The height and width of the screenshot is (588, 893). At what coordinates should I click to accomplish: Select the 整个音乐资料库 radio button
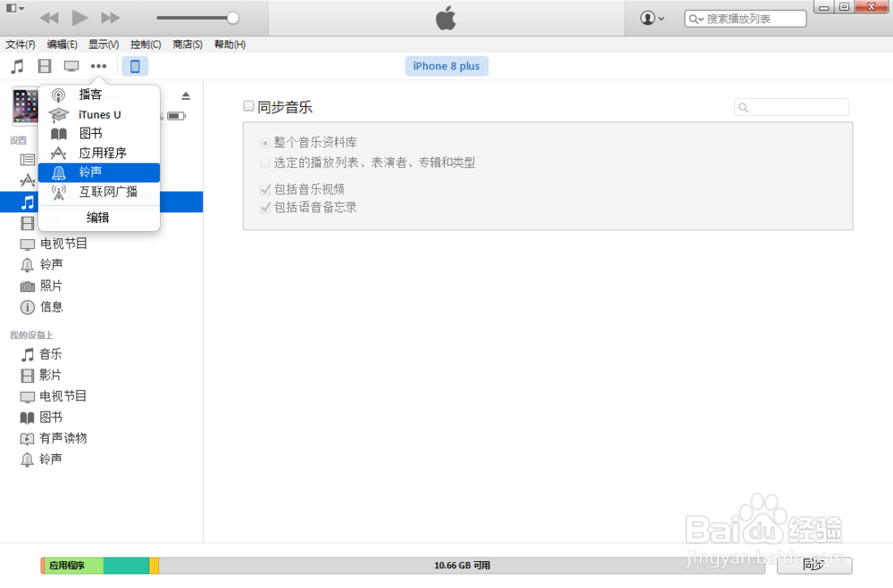click(265, 143)
